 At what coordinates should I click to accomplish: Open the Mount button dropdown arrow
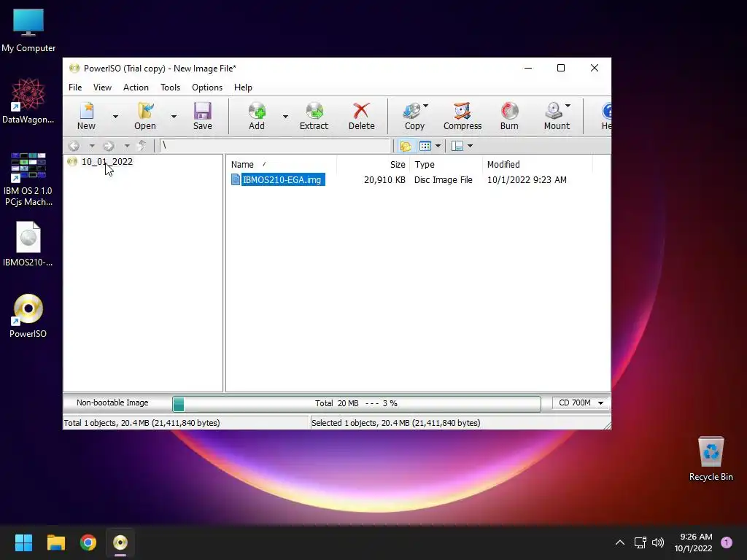pos(568,106)
